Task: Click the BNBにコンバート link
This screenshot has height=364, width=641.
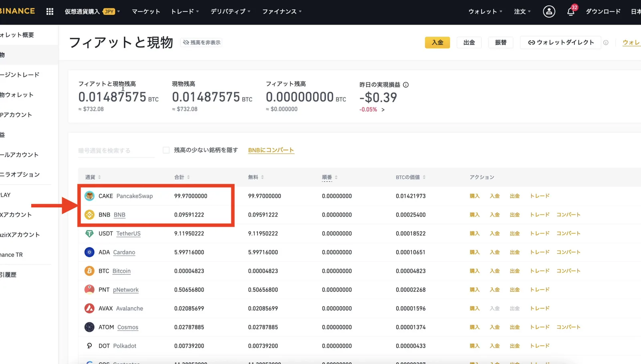Action: pyautogui.click(x=271, y=150)
